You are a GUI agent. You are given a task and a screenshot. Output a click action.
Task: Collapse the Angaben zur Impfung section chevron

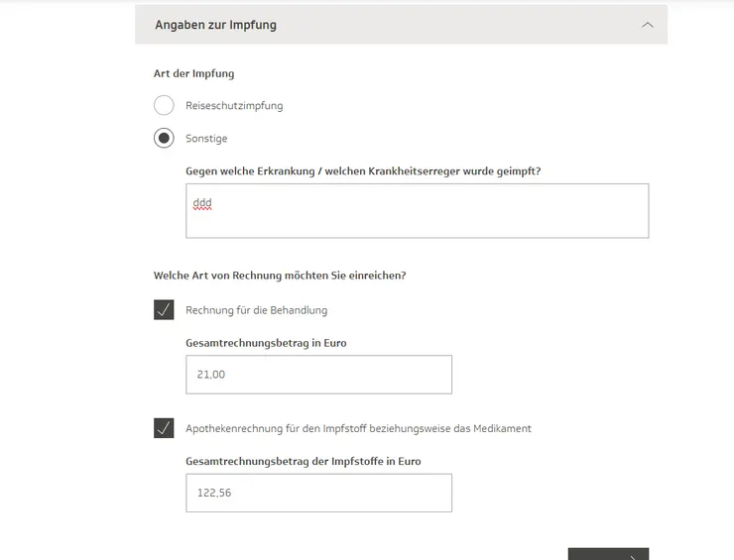[x=648, y=25]
